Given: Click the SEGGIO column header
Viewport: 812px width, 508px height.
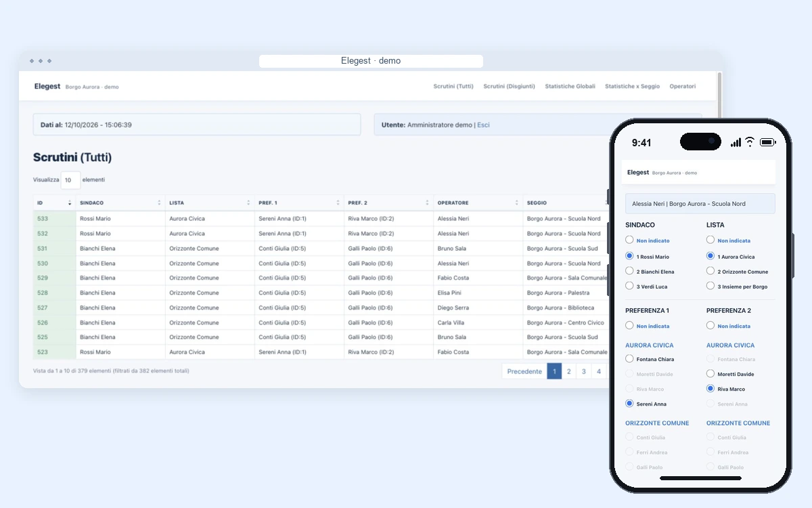Looking at the screenshot, I should click(x=566, y=203).
